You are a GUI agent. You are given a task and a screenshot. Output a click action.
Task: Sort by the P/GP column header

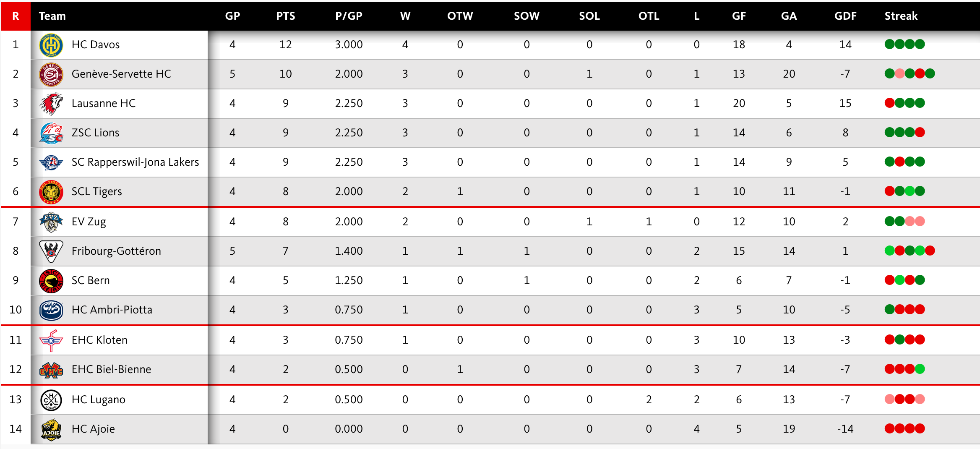[x=349, y=16]
